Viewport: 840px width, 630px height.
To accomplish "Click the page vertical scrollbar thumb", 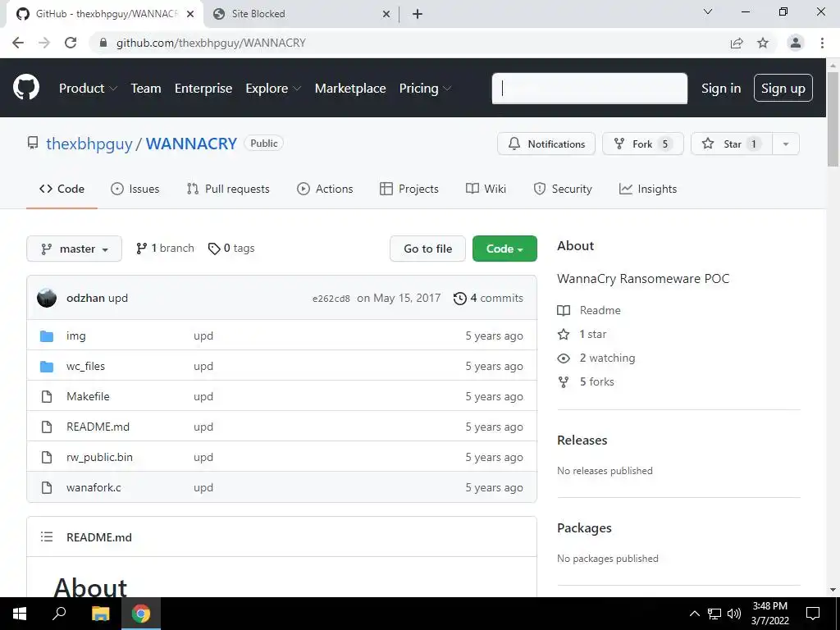I will (833, 119).
